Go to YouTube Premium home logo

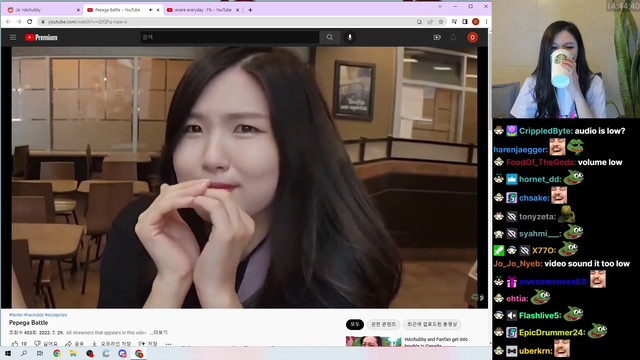pyautogui.click(x=41, y=38)
